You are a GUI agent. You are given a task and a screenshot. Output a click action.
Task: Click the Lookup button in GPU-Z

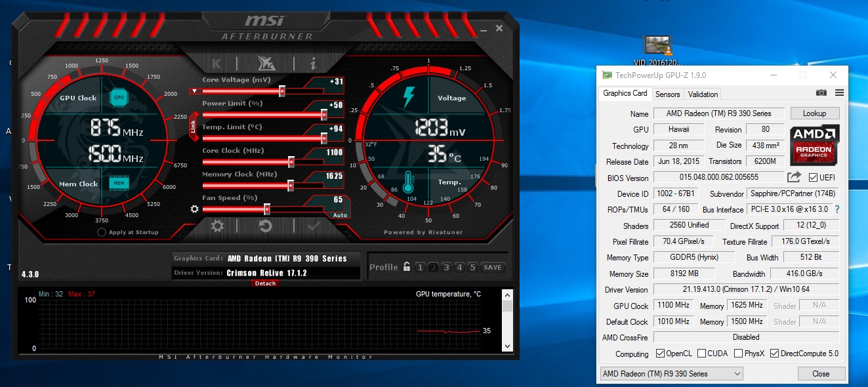pyautogui.click(x=814, y=113)
